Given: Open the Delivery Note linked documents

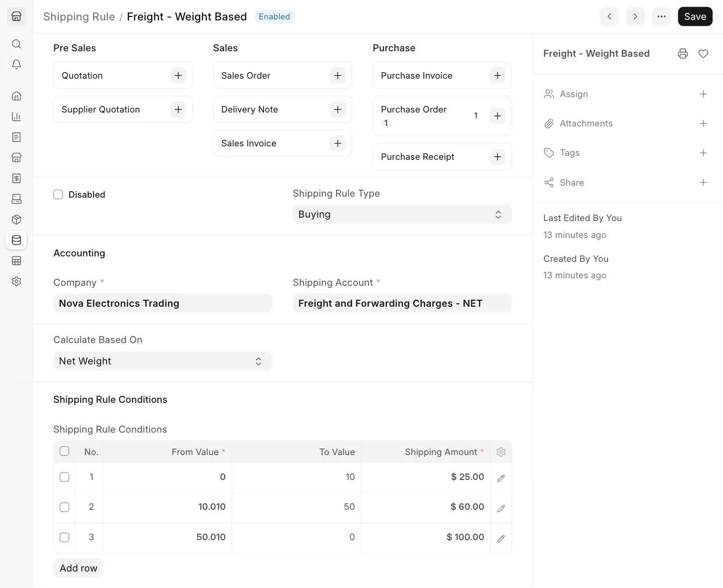Looking at the screenshot, I should pyautogui.click(x=249, y=110).
